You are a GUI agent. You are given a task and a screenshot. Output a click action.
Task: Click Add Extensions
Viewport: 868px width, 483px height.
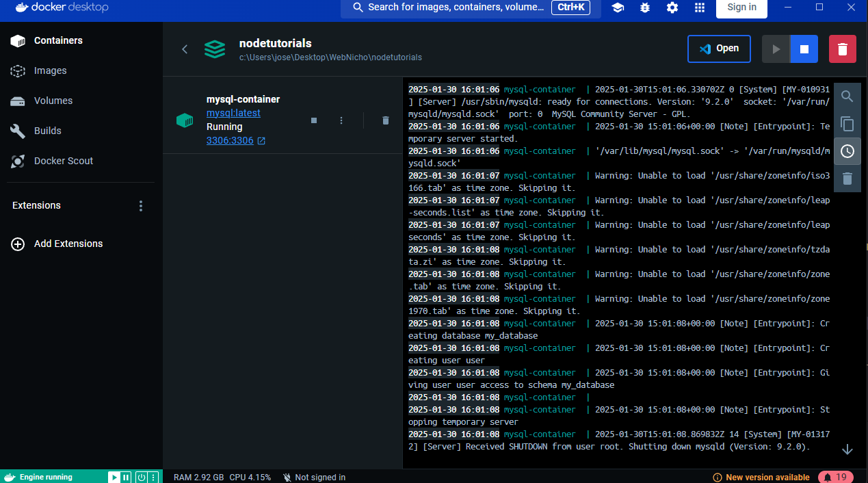(81, 244)
